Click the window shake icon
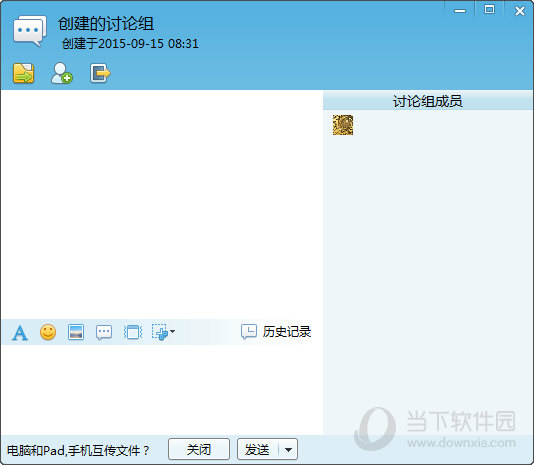534x465 pixels. (x=132, y=332)
